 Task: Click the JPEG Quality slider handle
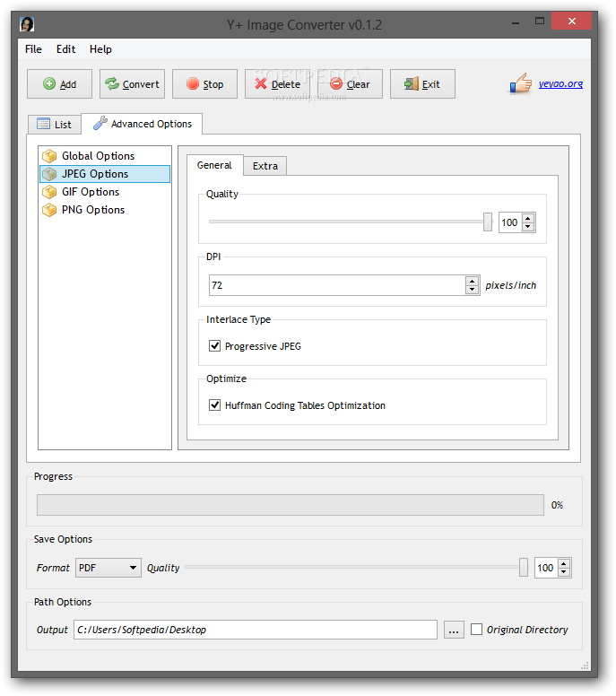pyautogui.click(x=488, y=222)
